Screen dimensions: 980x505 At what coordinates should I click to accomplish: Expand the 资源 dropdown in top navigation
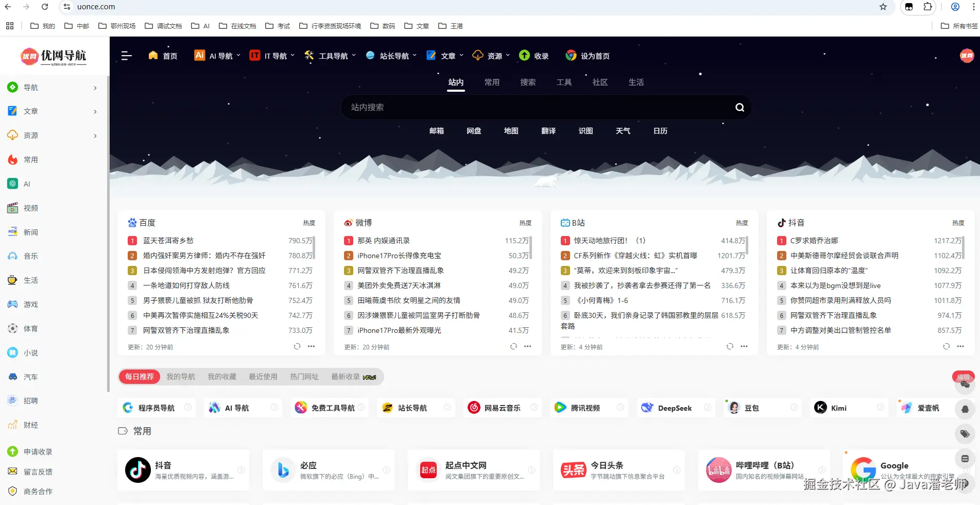pos(491,56)
